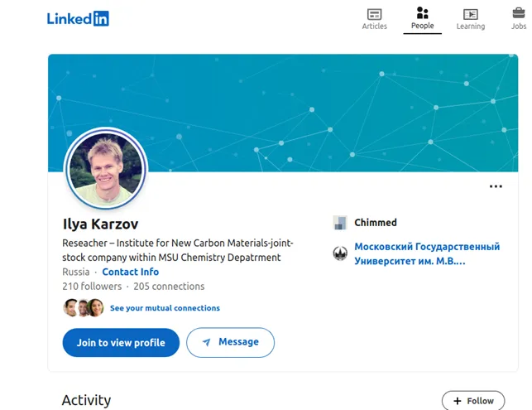Click the Ilya Karzov name heading
The image size is (532, 410).
(x=100, y=224)
